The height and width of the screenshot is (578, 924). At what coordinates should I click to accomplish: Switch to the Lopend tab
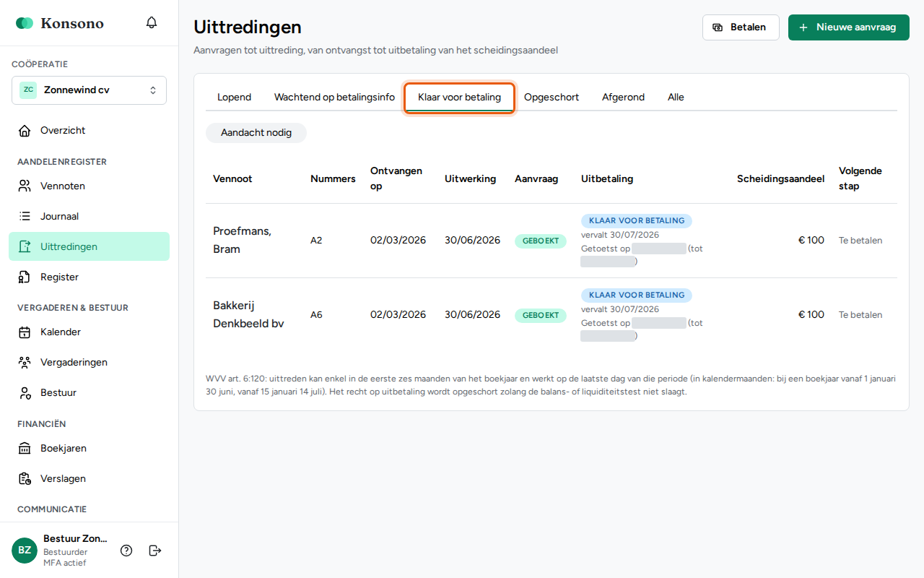pos(235,98)
